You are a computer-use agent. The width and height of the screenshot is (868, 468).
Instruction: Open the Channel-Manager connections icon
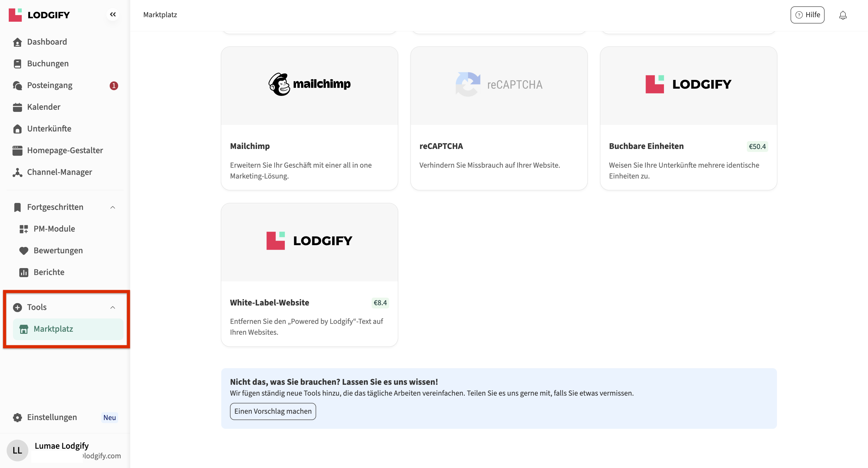pyautogui.click(x=17, y=172)
